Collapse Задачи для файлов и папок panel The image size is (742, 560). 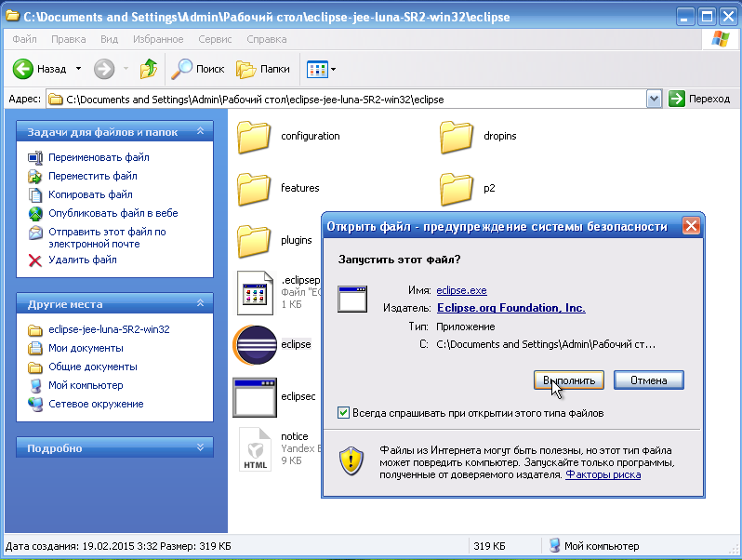tap(200, 131)
